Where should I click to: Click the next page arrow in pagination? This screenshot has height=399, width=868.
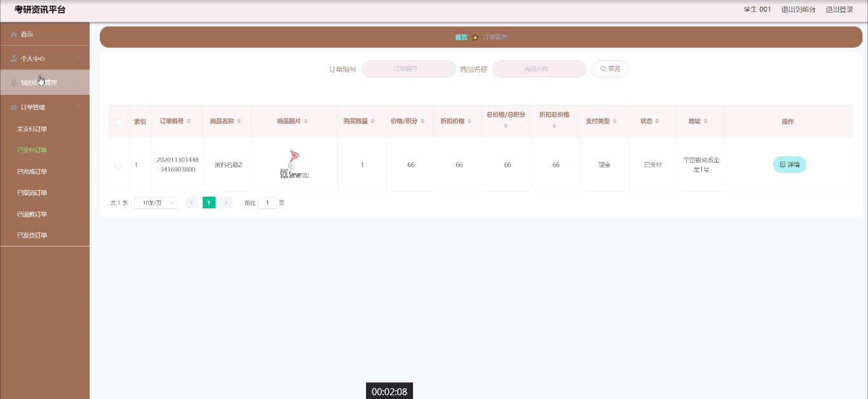(226, 203)
